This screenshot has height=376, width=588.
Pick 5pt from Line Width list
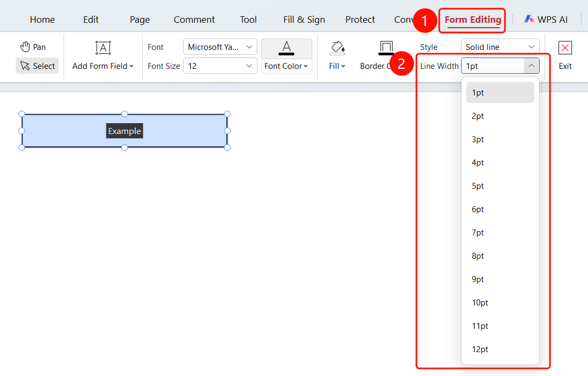[x=500, y=186]
